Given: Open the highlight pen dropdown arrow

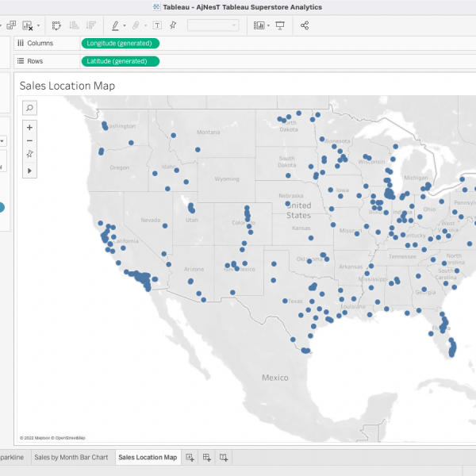Looking at the screenshot, I should pos(125,25).
